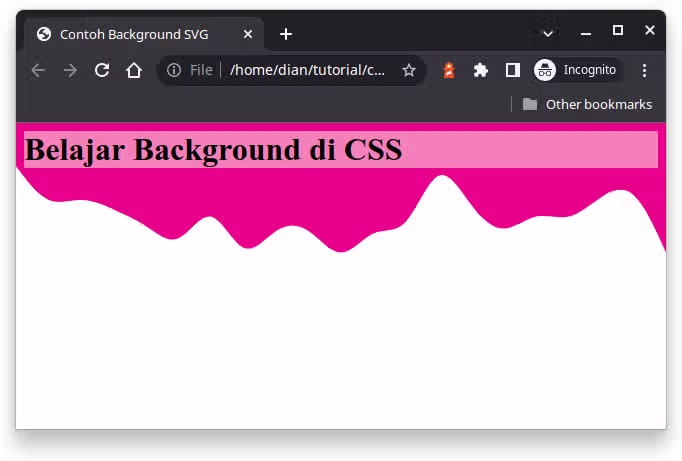Toggle the side panel icon
This screenshot has height=461, width=682.
pyautogui.click(x=513, y=70)
